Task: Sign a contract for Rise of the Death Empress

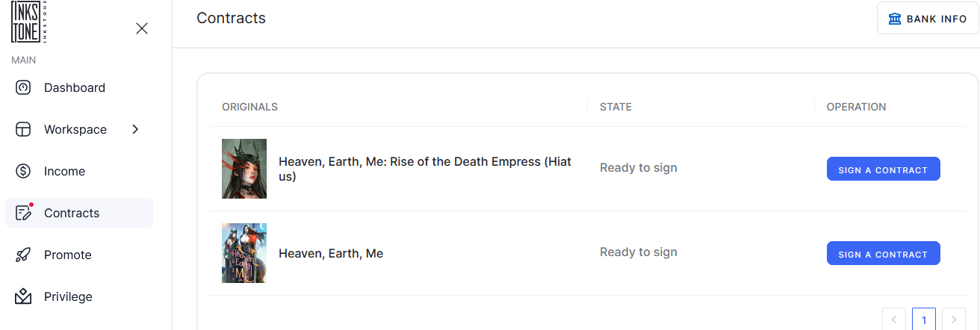Action: tap(883, 169)
